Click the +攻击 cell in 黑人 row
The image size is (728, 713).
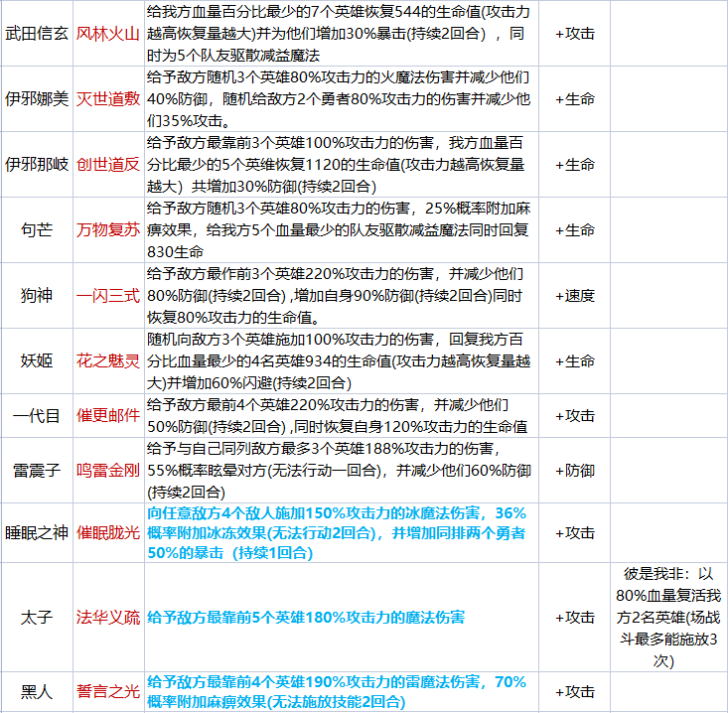(x=575, y=691)
